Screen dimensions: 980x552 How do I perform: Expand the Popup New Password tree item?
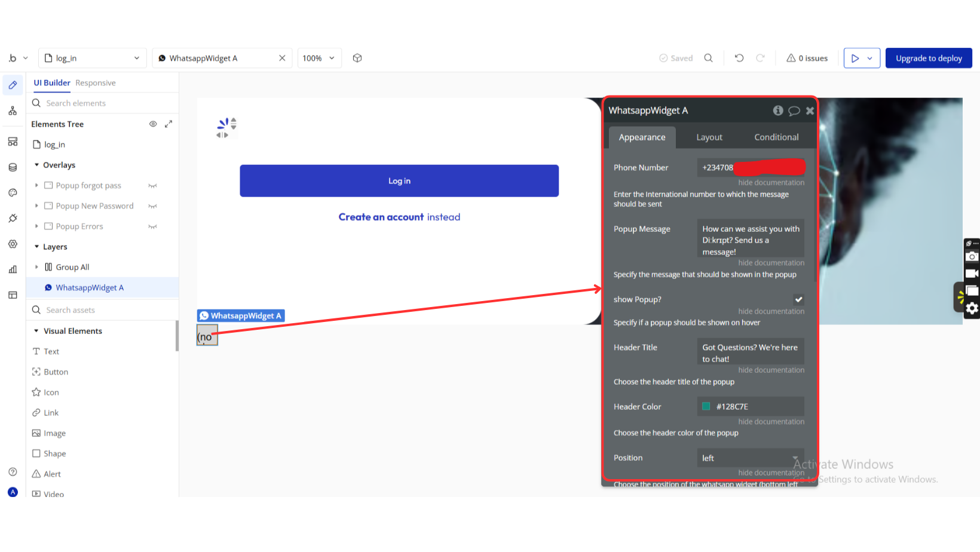(x=36, y=206)
